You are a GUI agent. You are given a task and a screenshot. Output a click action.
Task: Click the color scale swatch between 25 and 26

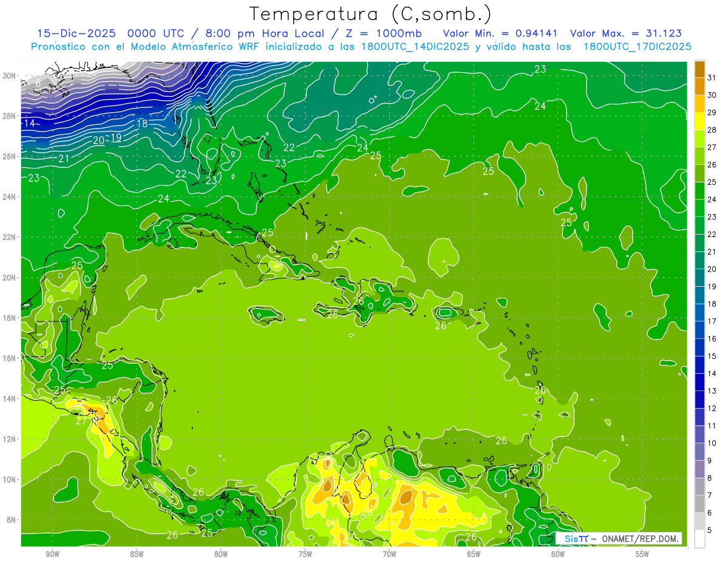click(699, 173)
